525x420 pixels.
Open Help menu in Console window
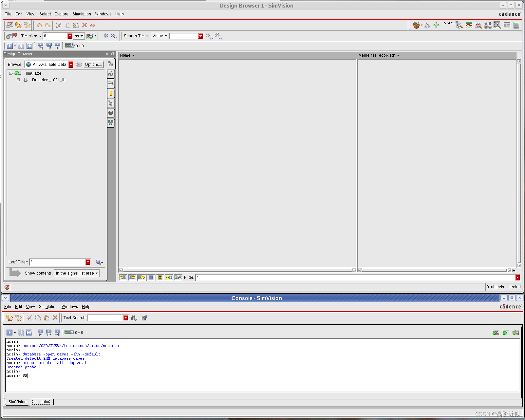point(86,307)
